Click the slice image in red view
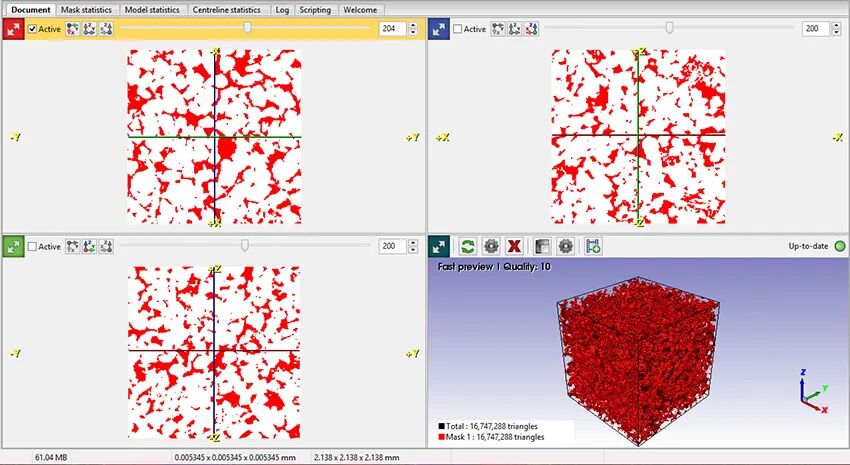Image resolution: width=850 pixels, height=465 pixels. click(x=214, y=137)
